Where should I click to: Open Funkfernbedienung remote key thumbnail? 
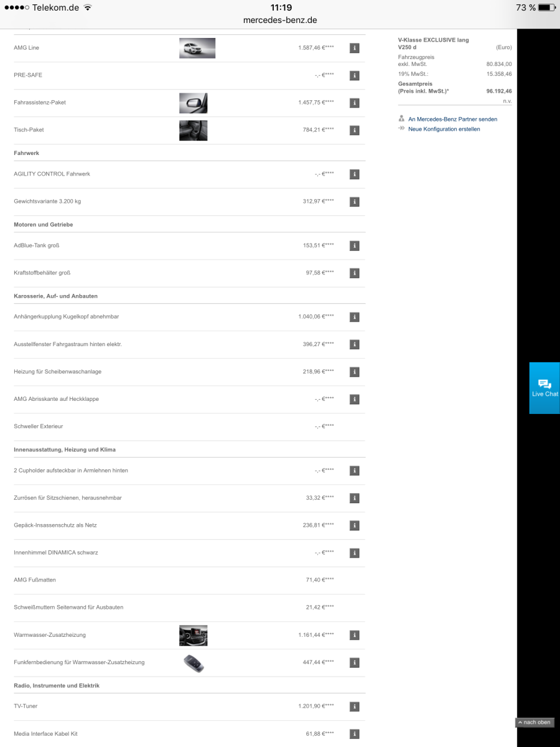pyautogui.click(x=194, y=663)
